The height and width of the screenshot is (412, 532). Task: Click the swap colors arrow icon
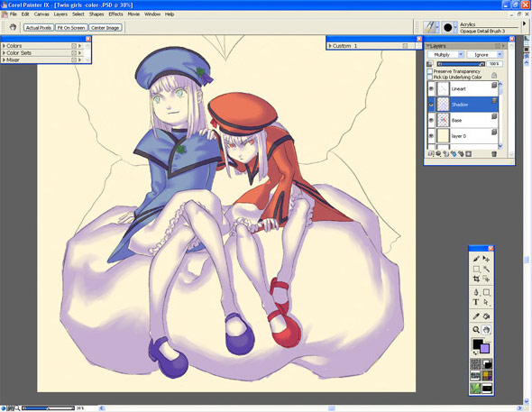[475, 353]
